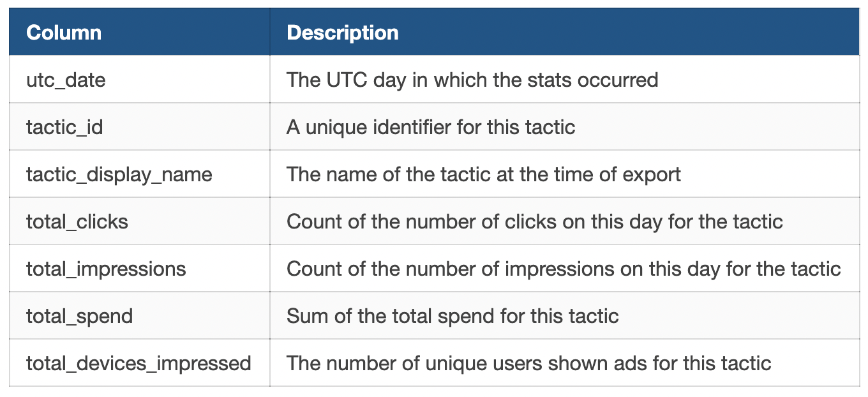Click 'The UTC day in which the stats occurred'
The width and height of the screenshot is (868, 397).
pyautogui.click(x=472, y=80)
